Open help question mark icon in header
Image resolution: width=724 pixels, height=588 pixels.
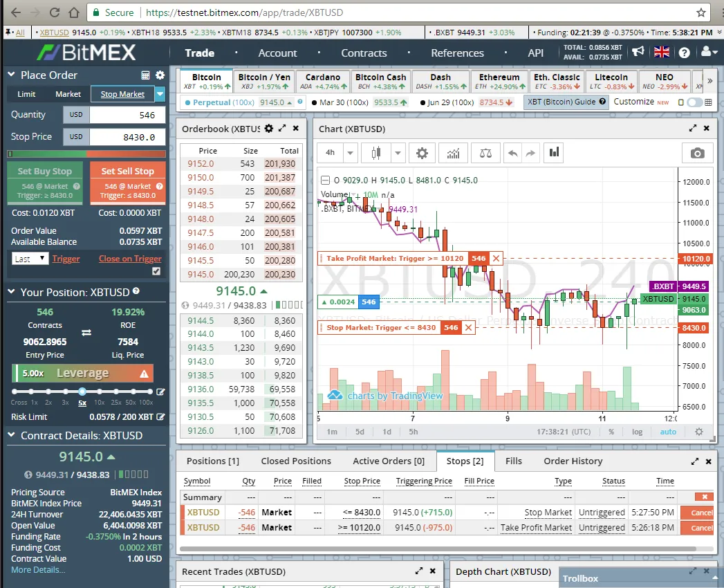[x=685, y=53]
